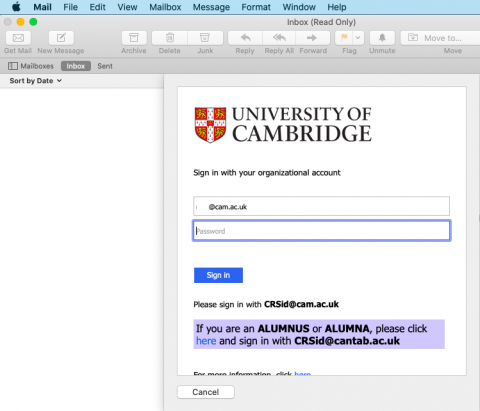Image resolution: width=480 pixels, height=411 pixels.
Task: Select the Sent favorites tab
Action: pyautogui.click(x=105, y=66)
